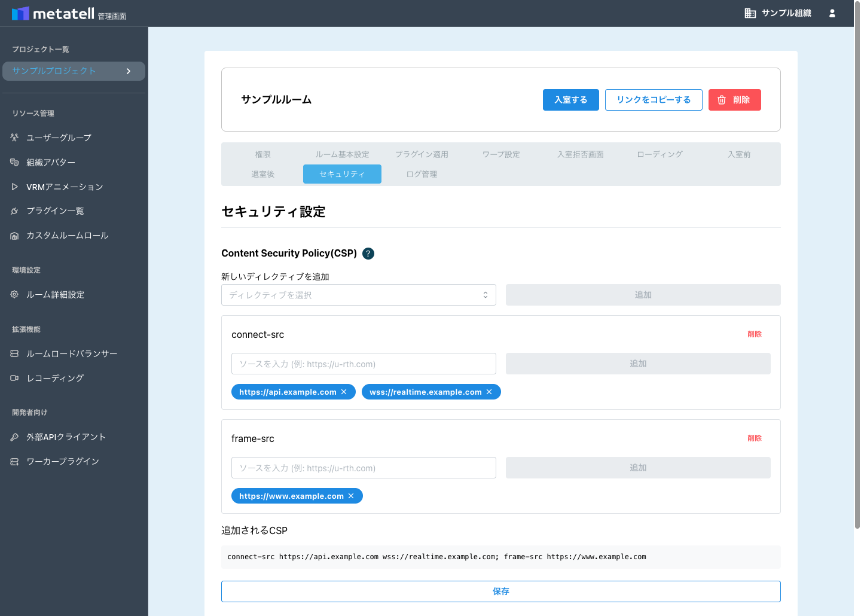The width and height of the screenshot is (861, 616).
Task: Click the generated CSP code text
Action: coord(436,557)
